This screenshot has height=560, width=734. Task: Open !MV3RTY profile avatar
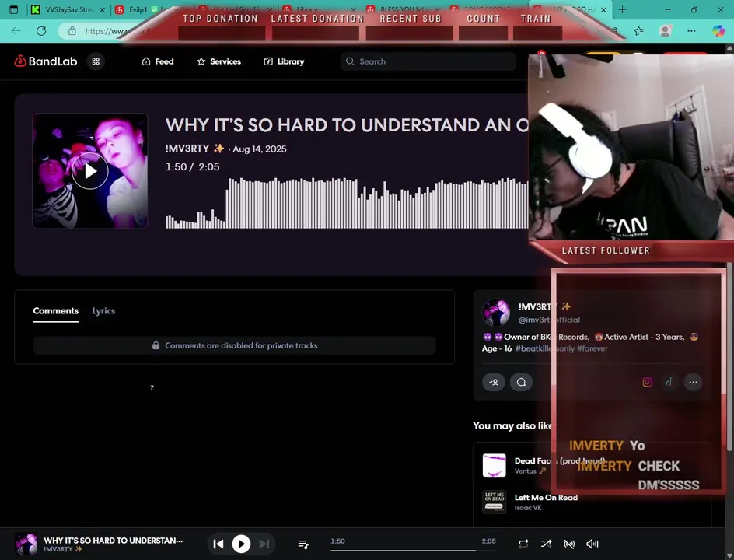coord(496,313)
